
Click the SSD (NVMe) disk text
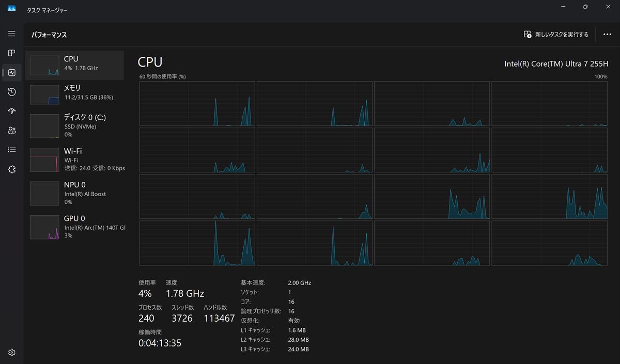pos(80,126)
